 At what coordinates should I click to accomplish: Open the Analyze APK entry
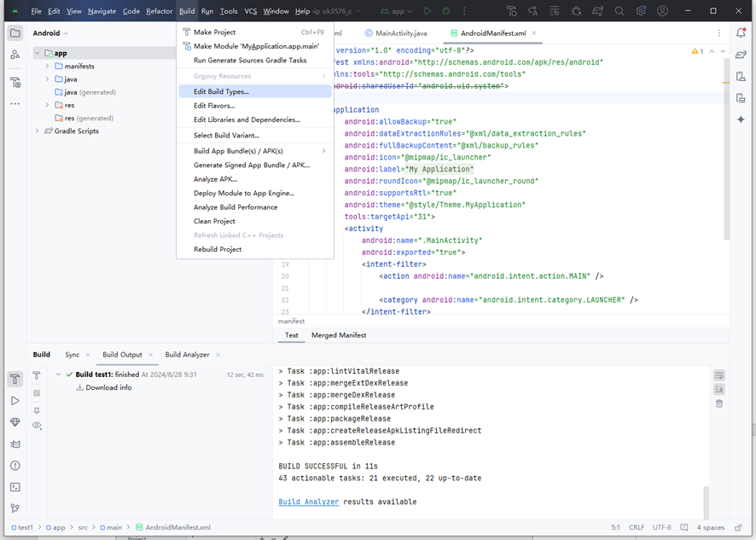[x=255, y=179]
